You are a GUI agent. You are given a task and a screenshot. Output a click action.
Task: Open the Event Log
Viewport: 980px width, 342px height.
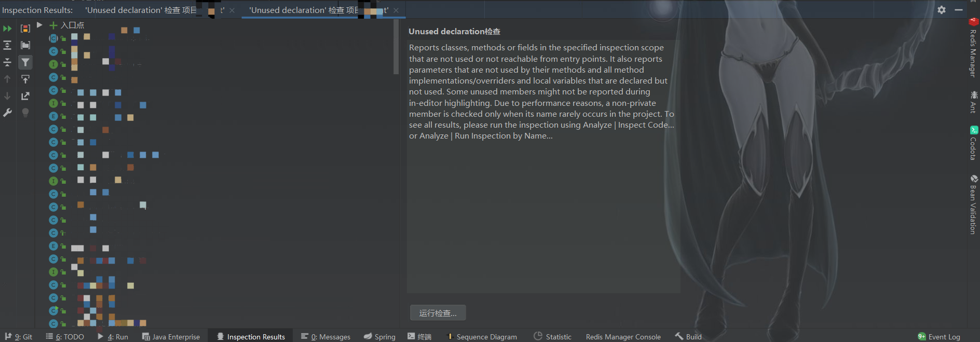[x=938, y=336]
